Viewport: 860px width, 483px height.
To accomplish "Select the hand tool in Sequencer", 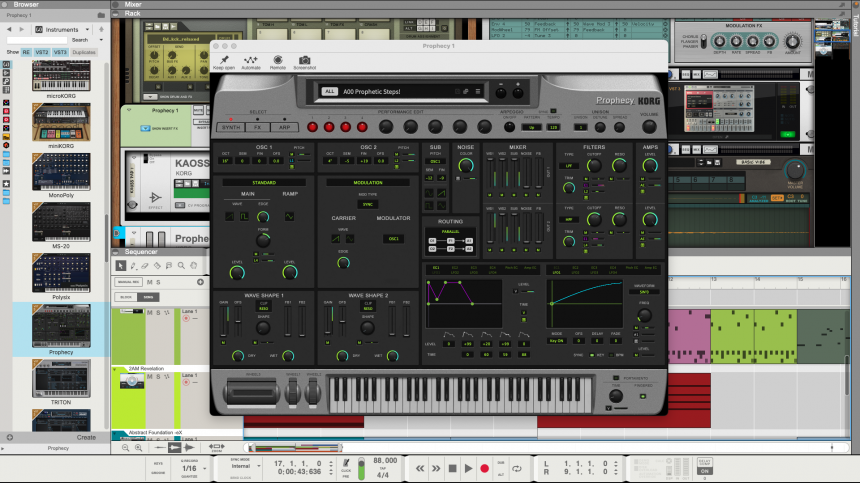I will pyautogui.click(x=193, y=266).
